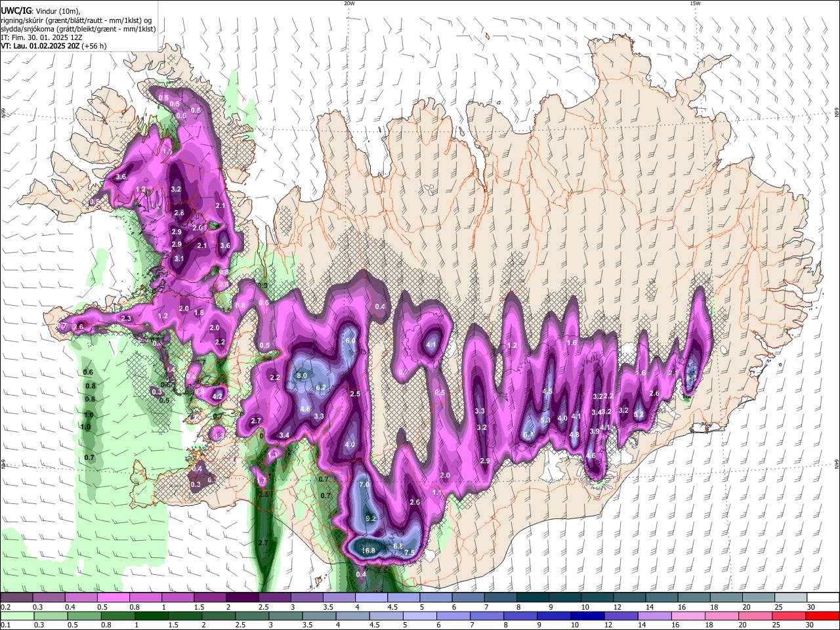Click the 8.0 snowfall value label
840x630 pixels.
click(x=302, y=375)
